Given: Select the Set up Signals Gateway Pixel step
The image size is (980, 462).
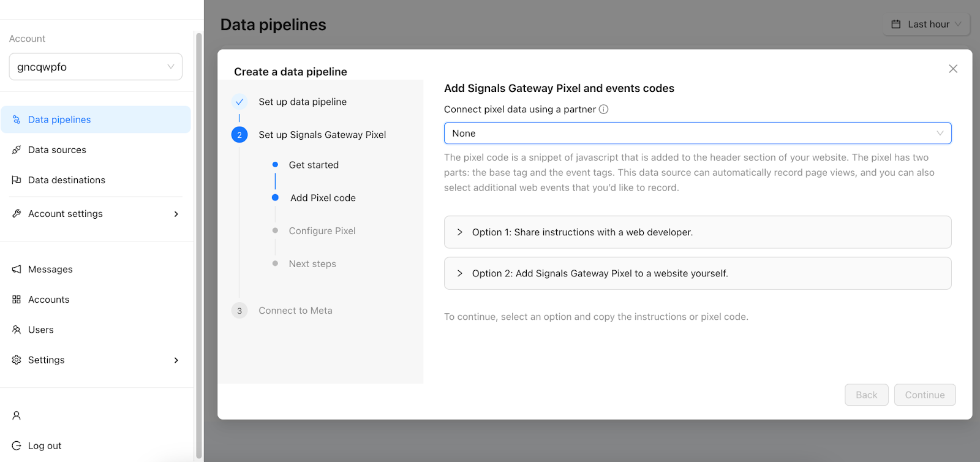Looking at the screenshot, I should pos(322,135).
